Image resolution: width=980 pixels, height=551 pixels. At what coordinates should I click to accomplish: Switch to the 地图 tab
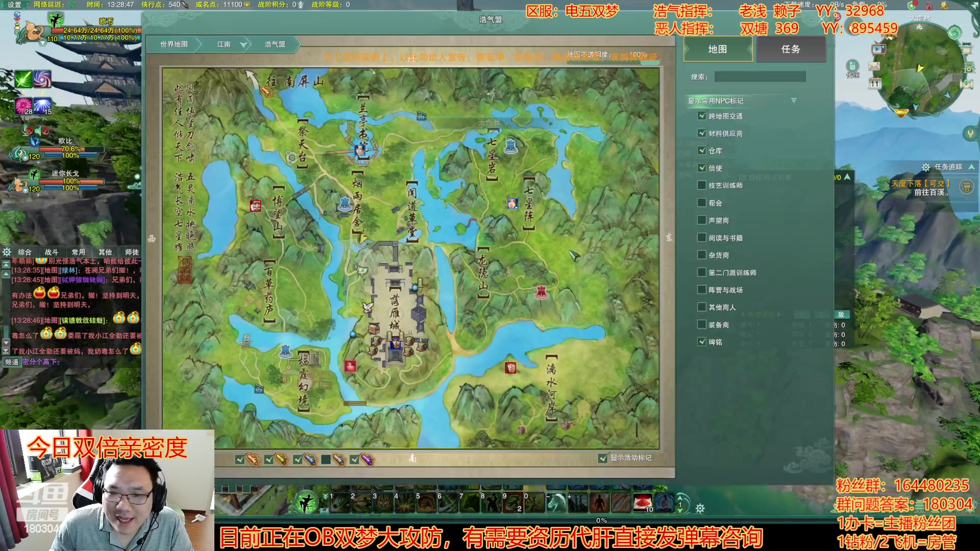[x=718, y=49]
